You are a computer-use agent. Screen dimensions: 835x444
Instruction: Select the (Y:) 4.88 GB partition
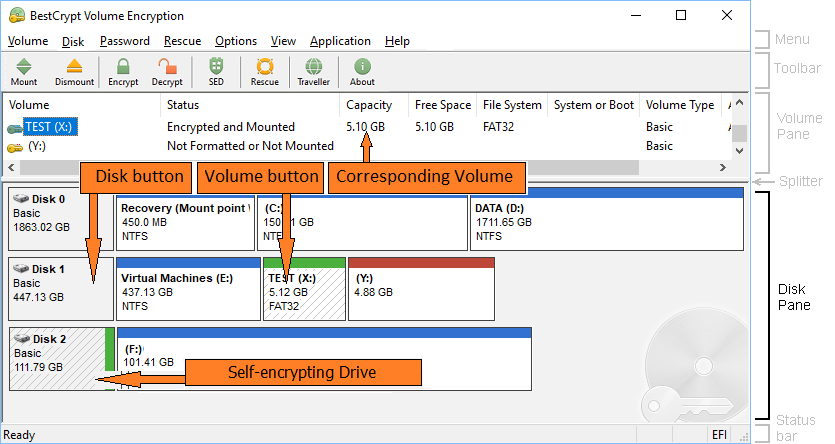(x=421, y=289)
